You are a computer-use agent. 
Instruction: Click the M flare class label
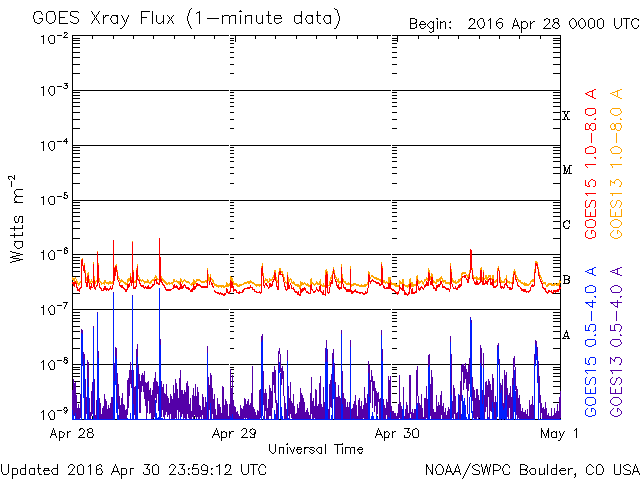[x=566, y=170]
